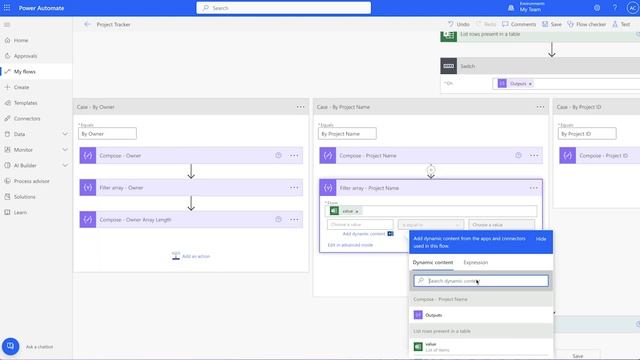Click Test in the toolbar
Image resolution: width=640 pixels, height=360 pixels.
tap(621, 24)
